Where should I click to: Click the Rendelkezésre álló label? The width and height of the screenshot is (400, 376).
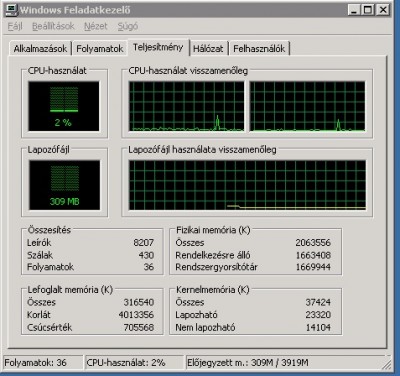213,255
